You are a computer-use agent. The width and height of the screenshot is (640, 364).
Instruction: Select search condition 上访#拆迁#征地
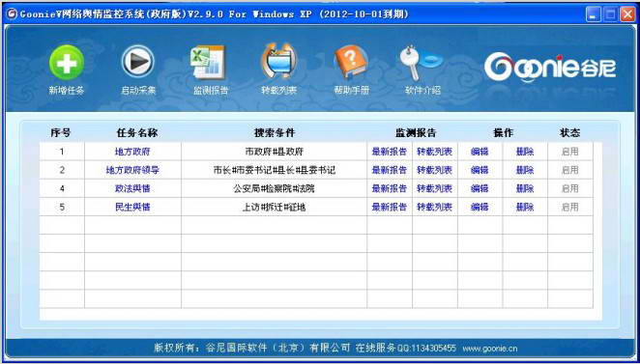point(275,207)
